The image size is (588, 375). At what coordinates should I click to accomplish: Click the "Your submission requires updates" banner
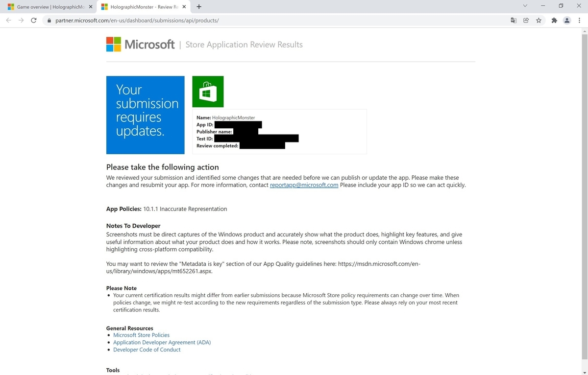tap(146, 115)
